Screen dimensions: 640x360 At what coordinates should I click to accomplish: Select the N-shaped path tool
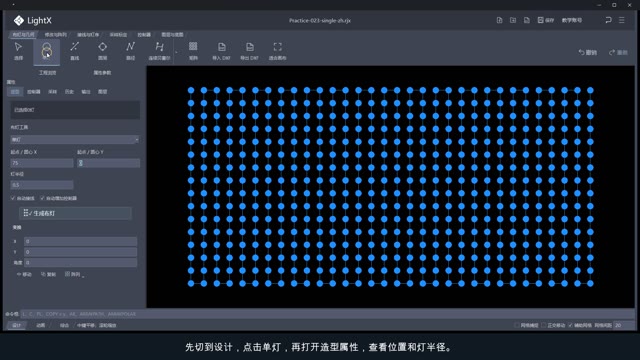pos(131,51)
